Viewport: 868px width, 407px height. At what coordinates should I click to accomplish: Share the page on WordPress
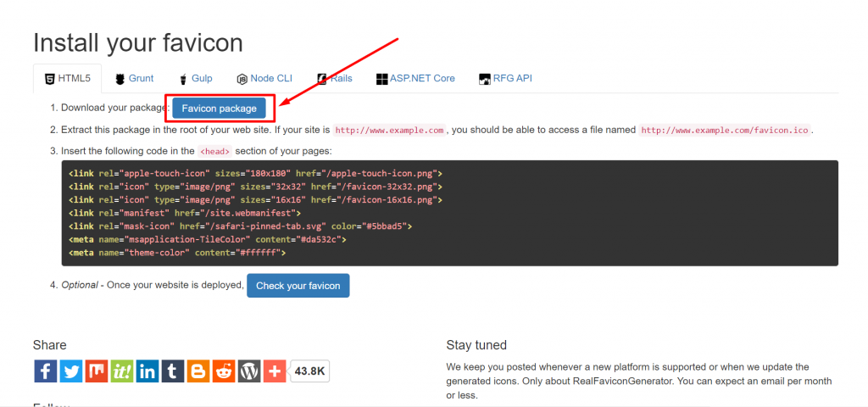[x=249, y=371]
